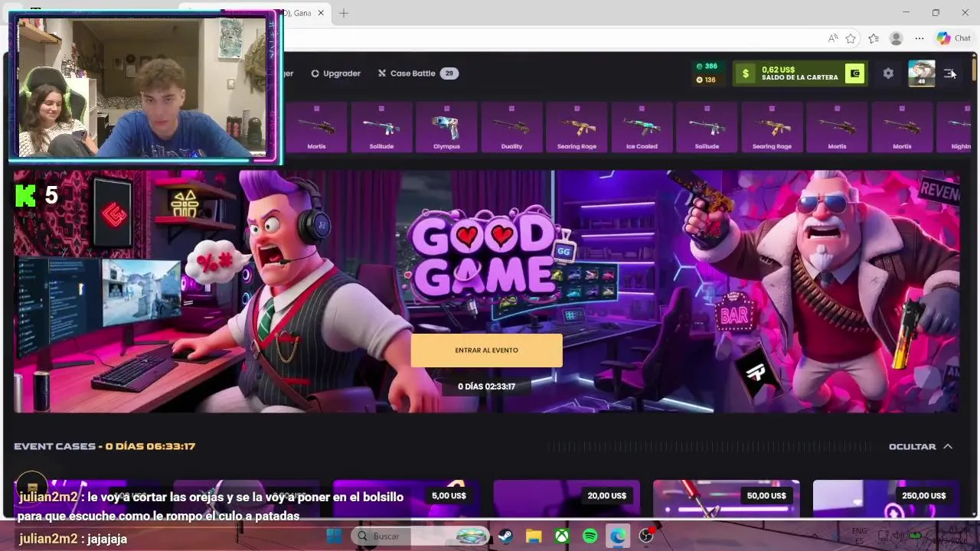Open Steam from the taskbar
The width and height of the screenshot is (980, 551).
point(505,536)
